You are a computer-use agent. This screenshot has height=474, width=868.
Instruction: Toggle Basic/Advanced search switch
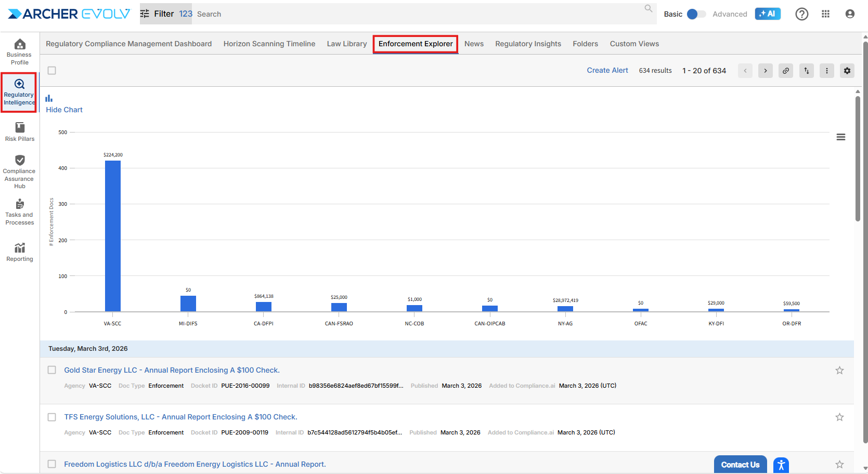tap(696, 14)
